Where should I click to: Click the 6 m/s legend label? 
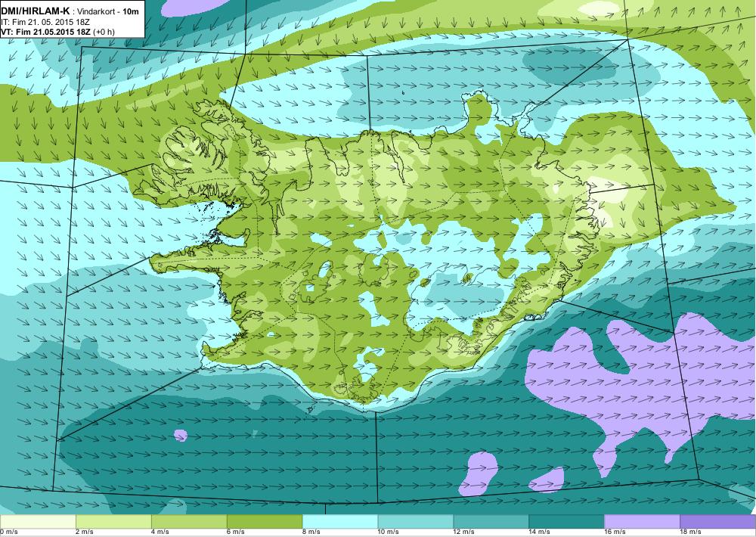tap(236, 532)
